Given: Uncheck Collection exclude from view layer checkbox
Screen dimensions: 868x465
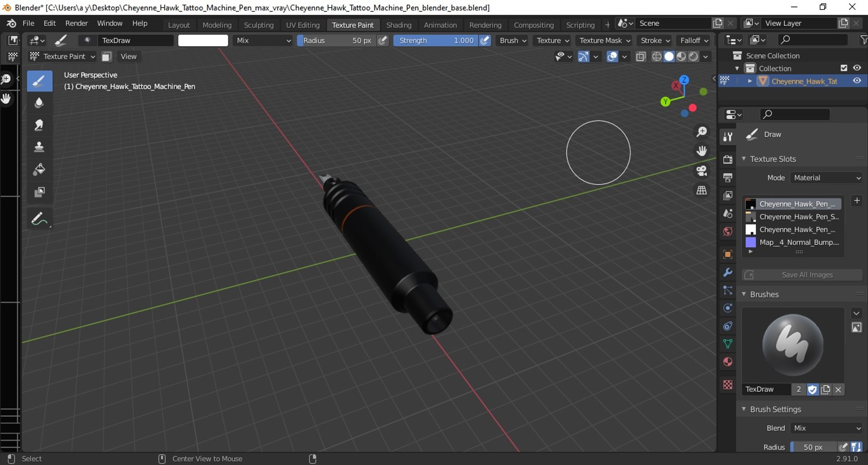Looking at the screenshot, I should click(x=844, y=68).
